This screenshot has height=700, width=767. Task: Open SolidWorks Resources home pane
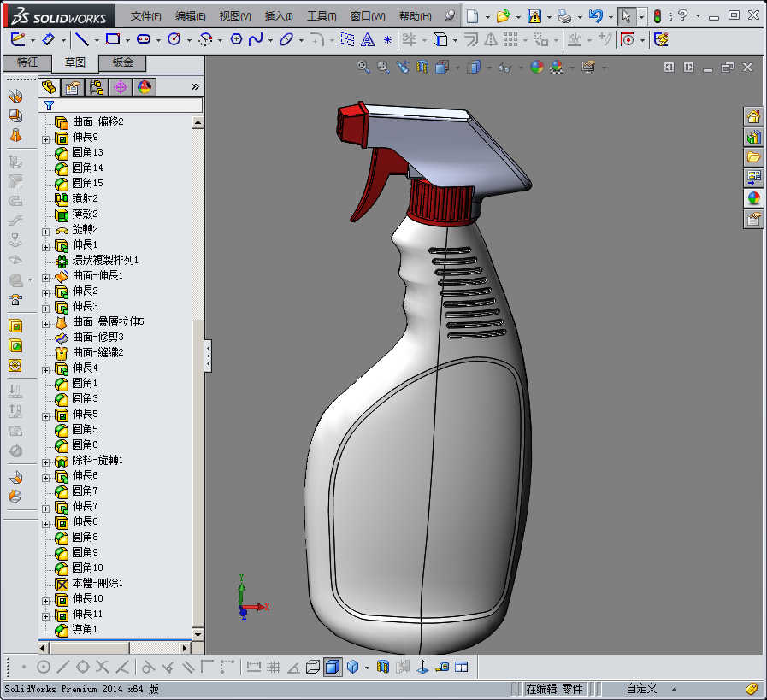point(753,116)
